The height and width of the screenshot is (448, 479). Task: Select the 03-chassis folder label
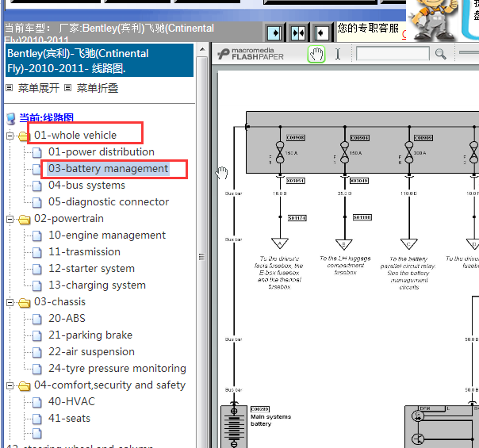point(59,302)
